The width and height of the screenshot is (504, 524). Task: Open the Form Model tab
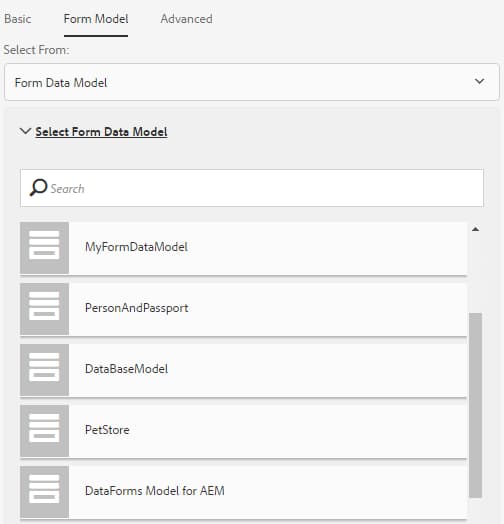click(96, 19)
